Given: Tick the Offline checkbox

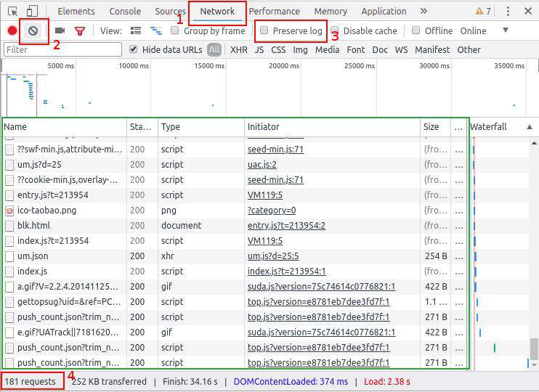Looking at the screenshot, I should point(416,30).
